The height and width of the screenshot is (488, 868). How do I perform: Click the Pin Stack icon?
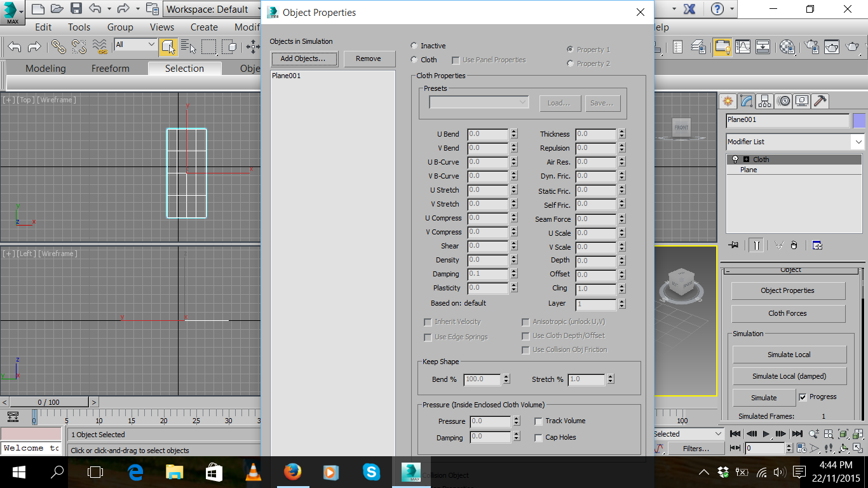tap(735, 245)
